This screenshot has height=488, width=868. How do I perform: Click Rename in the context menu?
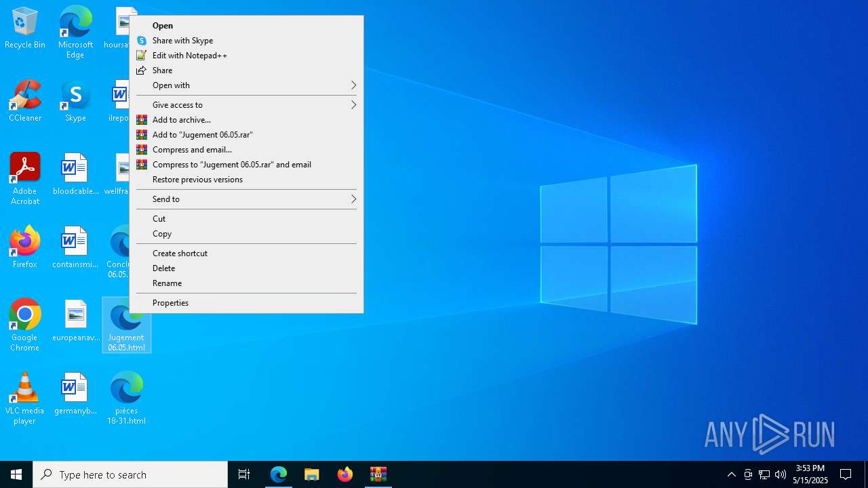[x=246, y=283]
